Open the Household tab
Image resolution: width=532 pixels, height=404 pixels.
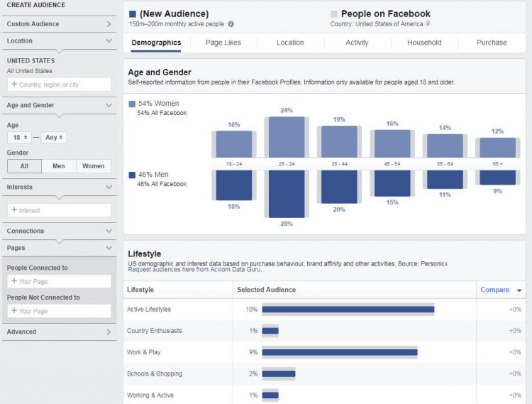tap(424, 43)
